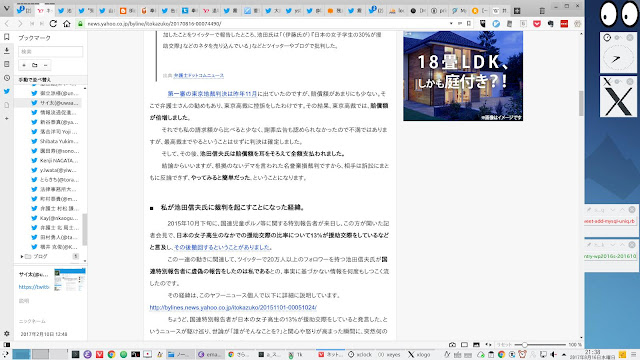Close the xlogo widget on desktop
This screenshot has height=360, width=640.
(x=630, y=82)
